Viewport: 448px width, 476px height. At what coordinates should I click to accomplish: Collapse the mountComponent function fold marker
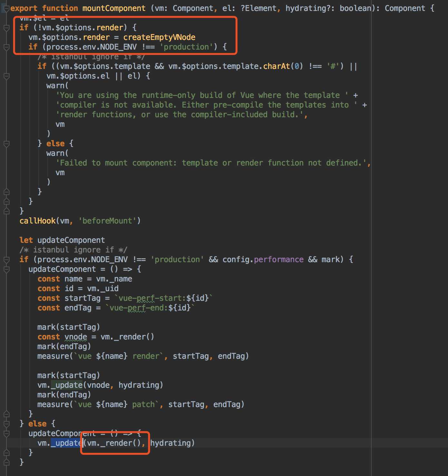(6, 8)
